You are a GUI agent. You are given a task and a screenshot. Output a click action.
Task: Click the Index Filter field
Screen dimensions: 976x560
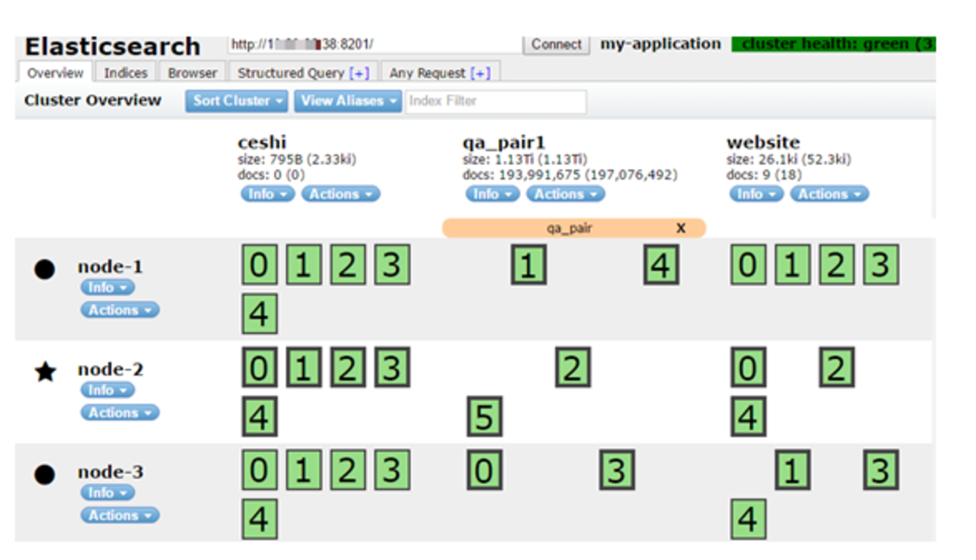(x=496, y=101)
